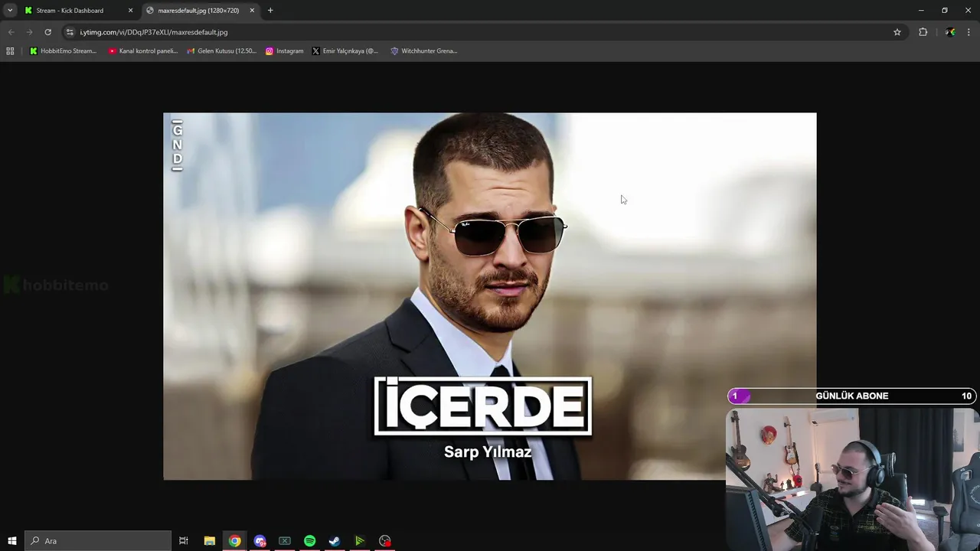View site information icon in address bar
The height and width of the screenshot is (551, 980).
coord(70,32)
